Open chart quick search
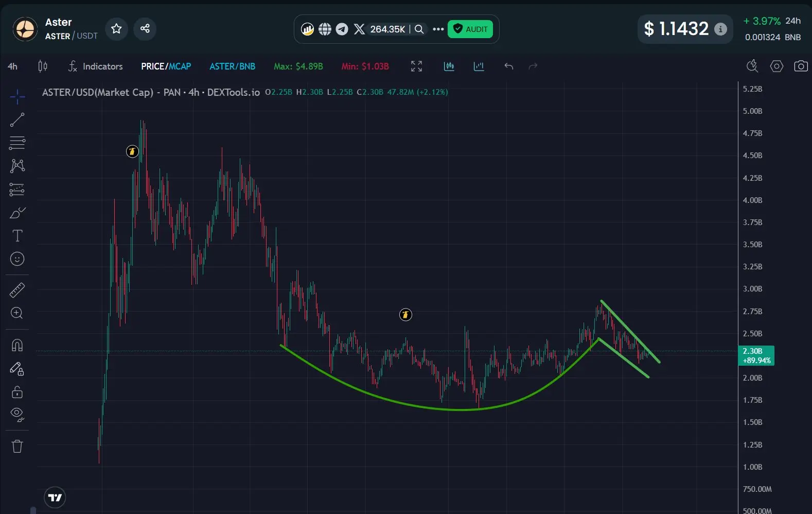The height and width of the screenshot is (514, 812). [752, 66]
